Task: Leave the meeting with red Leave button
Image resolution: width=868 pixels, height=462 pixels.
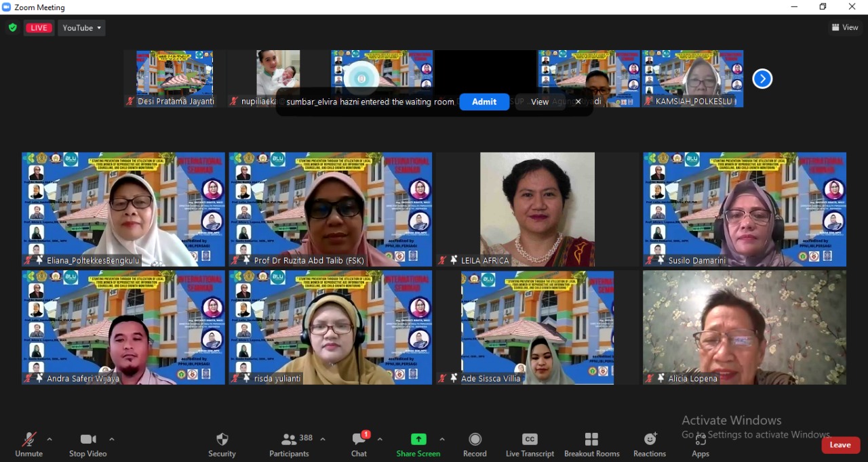Action: tap(840, 445)
